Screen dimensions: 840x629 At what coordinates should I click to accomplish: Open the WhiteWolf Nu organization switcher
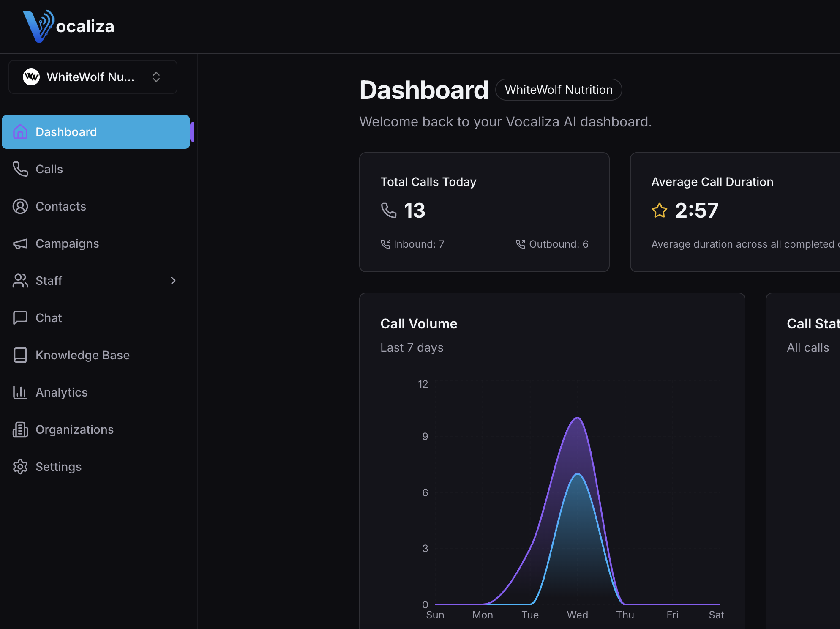pos(92,77)
